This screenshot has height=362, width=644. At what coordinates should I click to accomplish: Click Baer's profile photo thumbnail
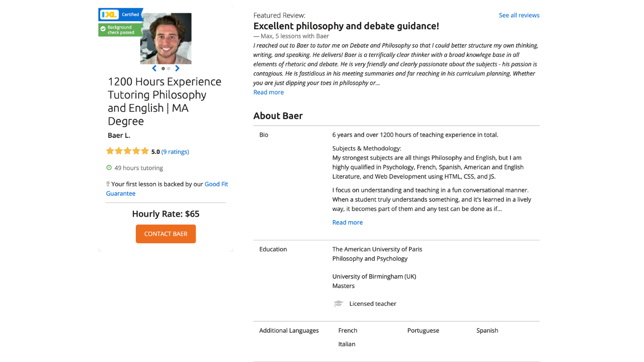[166, 39]
